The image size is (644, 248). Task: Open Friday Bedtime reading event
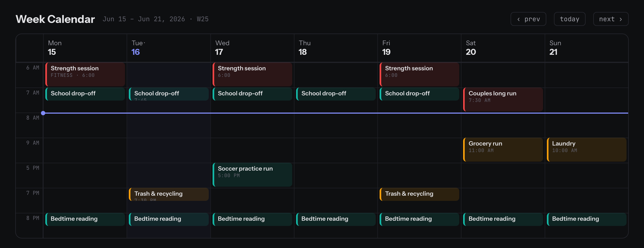tap(419, 219)
